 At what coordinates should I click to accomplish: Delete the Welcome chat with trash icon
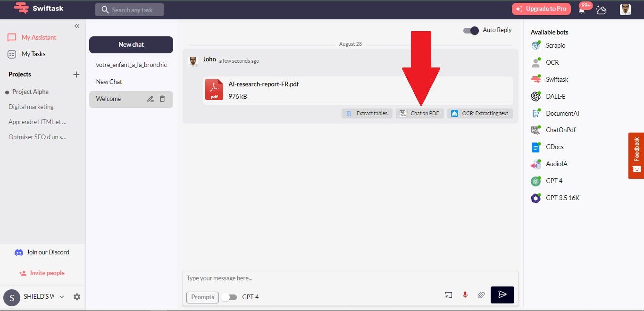click(162, 99)
